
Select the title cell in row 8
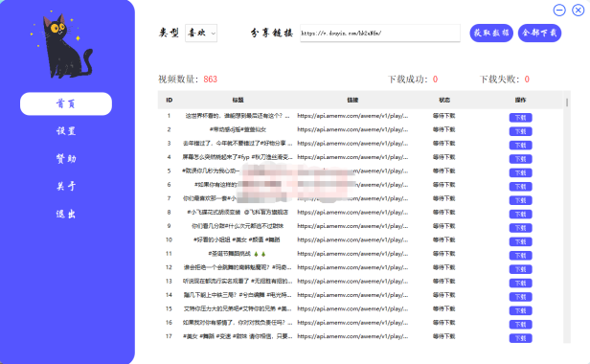click(238, 213)
